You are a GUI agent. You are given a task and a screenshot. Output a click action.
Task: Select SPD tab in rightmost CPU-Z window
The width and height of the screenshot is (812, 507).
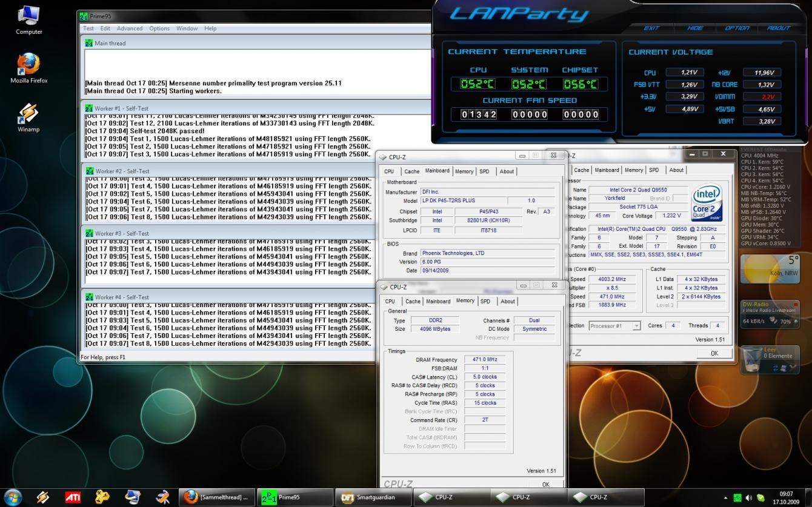pyautogui.click(x=654, y=170)
